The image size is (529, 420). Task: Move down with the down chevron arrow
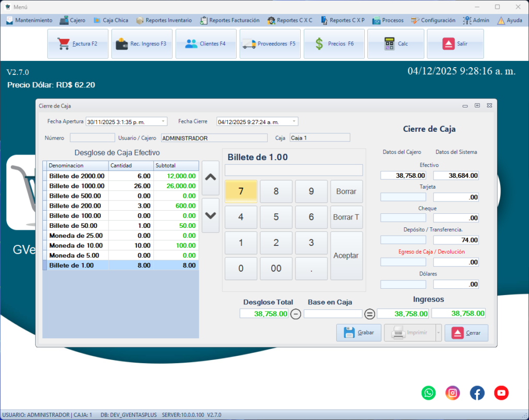click(210, 215)
